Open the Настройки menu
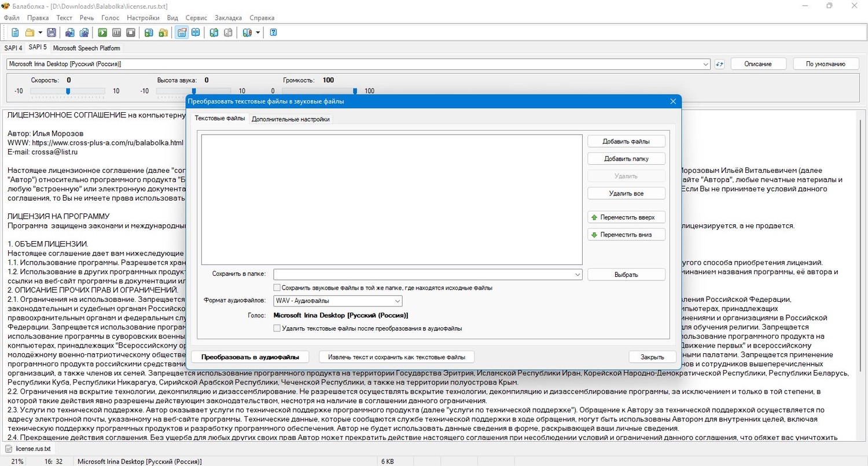The height and width of the screenshot is (466, 868). click(143, 18)
